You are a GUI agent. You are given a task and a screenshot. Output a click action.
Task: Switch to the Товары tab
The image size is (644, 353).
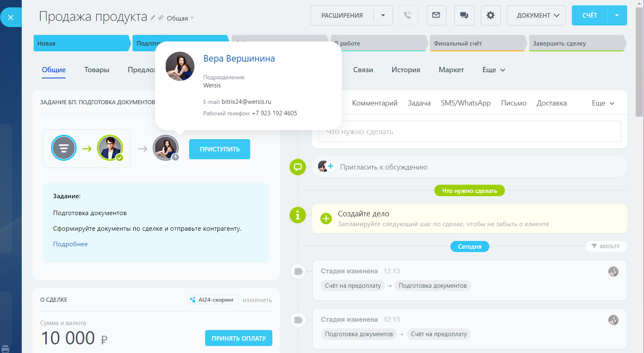(97, 70)
